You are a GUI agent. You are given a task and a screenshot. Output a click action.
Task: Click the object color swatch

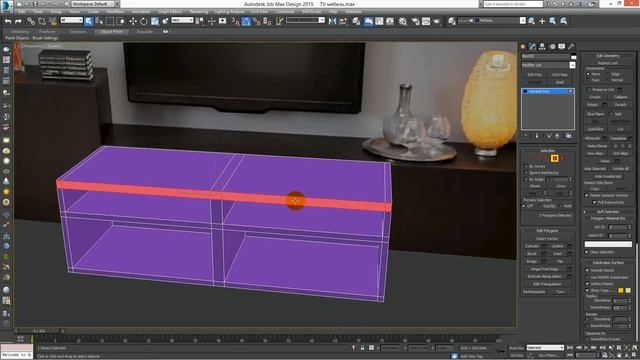(573, 56)
